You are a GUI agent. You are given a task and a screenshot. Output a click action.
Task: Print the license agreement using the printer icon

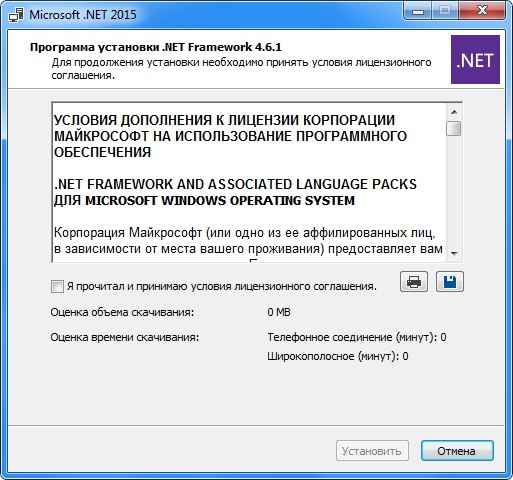point(414,282)
